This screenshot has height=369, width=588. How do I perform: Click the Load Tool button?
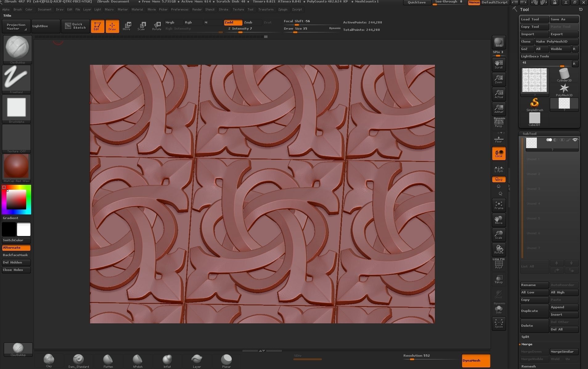click(534, 19)
